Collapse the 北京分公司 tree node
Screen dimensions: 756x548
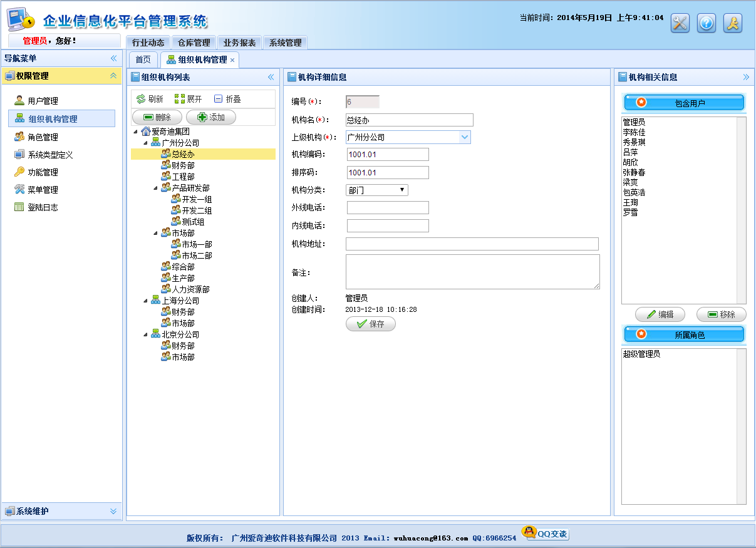click(146, 334)
